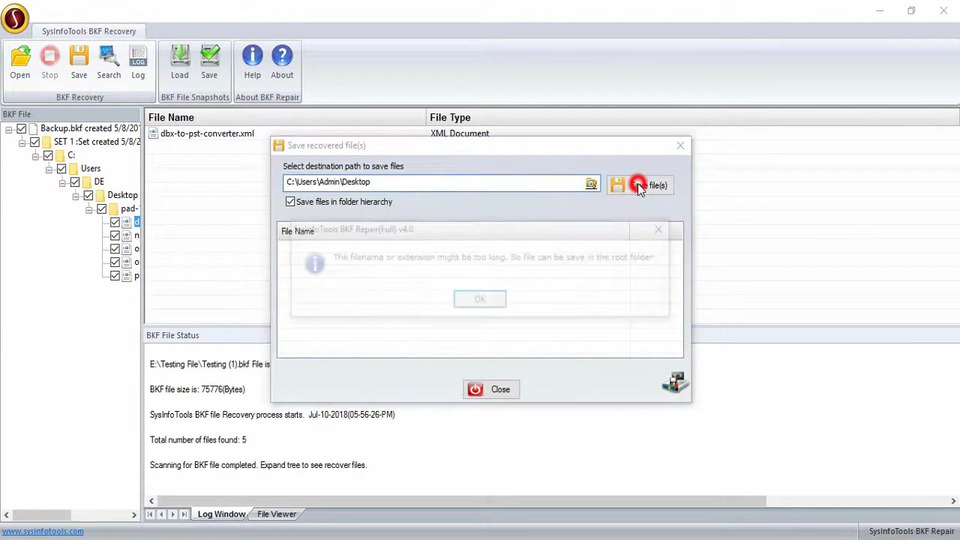
Task: Click the tree panel right scroll arrow
Action: tap(134, 516)
